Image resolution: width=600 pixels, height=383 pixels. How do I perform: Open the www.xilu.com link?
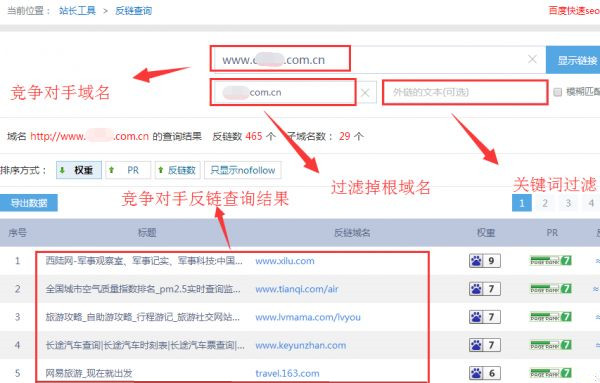(x=285, y=261)
